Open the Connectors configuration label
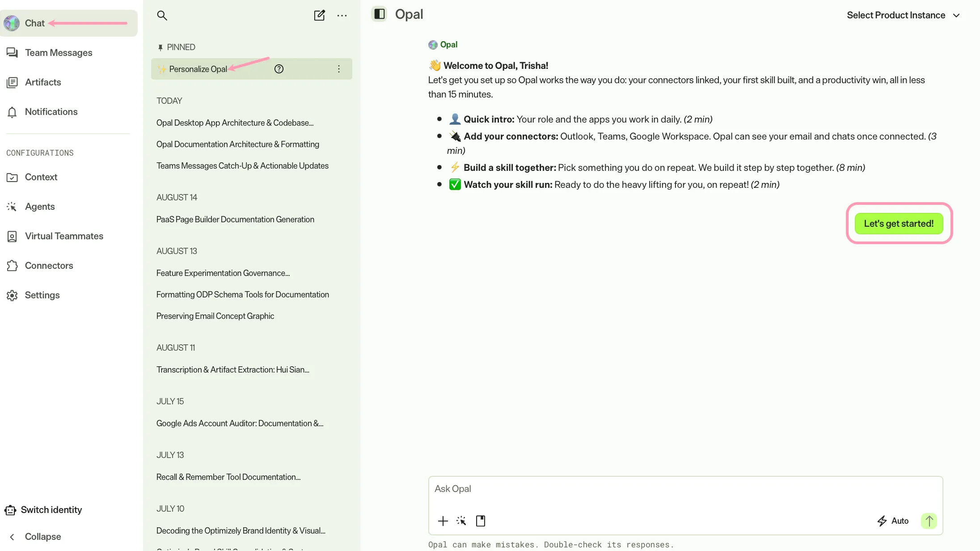Screen dimensions: 980x551 coord(49,266)
